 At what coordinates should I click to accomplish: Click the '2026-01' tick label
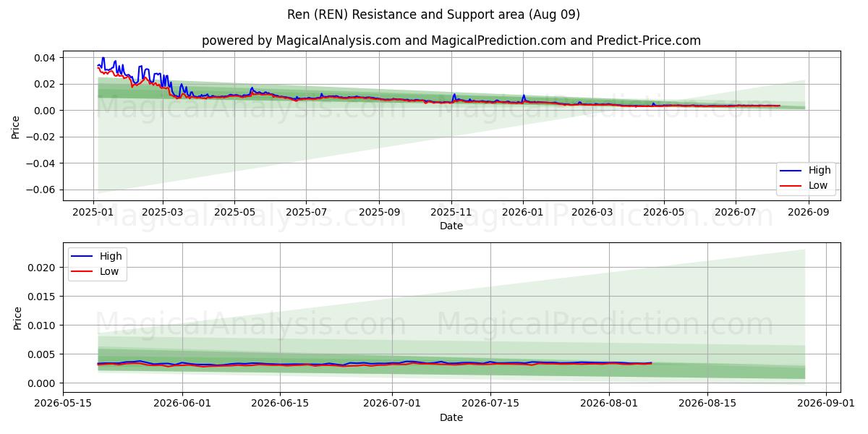click(x=523, y=213)
